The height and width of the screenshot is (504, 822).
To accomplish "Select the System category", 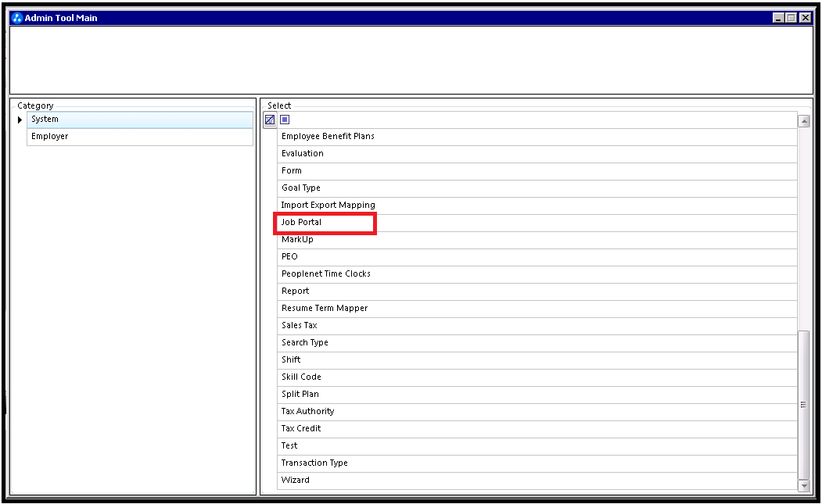I will [139, 120].
